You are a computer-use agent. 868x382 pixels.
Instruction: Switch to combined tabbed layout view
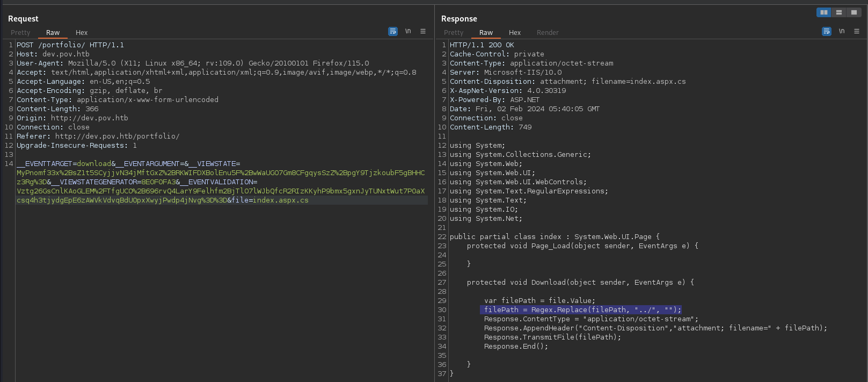click(x=854, y=12)
